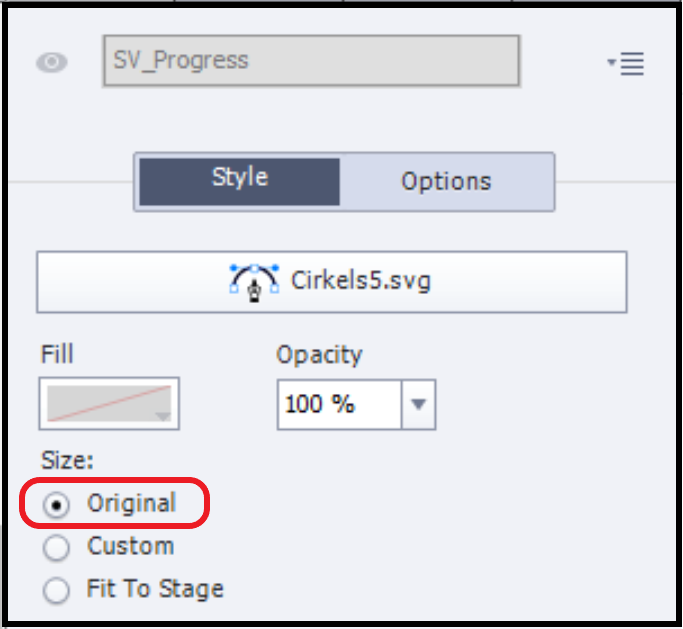Expand the Opacity dropdown arrow

pos(419,404)
